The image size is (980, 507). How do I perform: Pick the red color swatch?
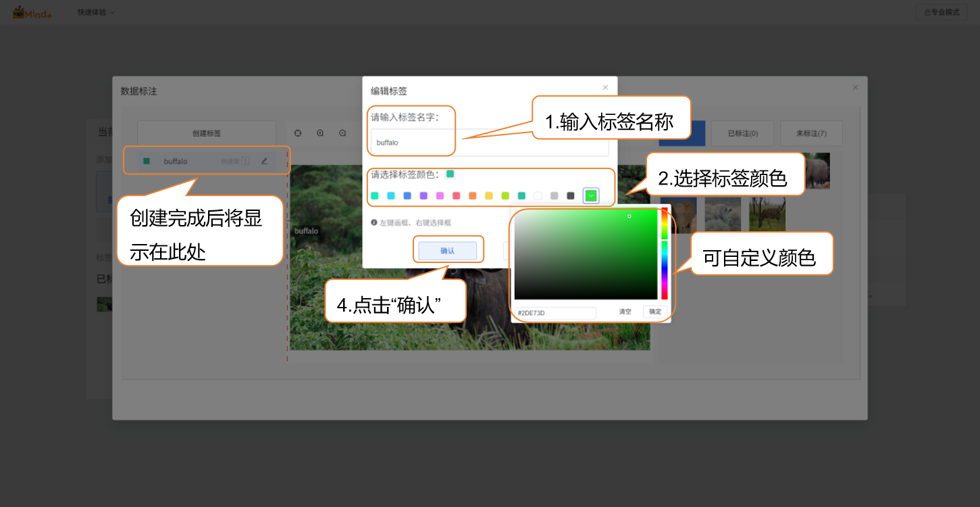click(456, 196)
